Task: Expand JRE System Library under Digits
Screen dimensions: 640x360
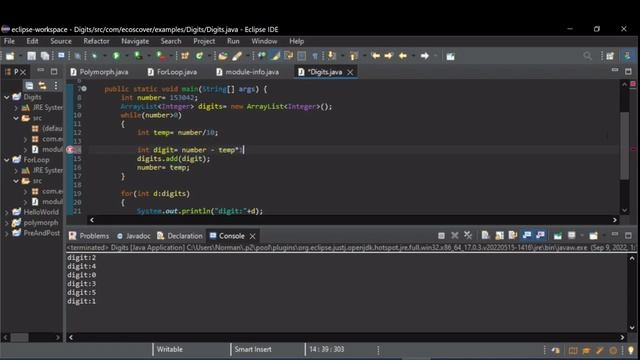Action: [x=16, y=108]
